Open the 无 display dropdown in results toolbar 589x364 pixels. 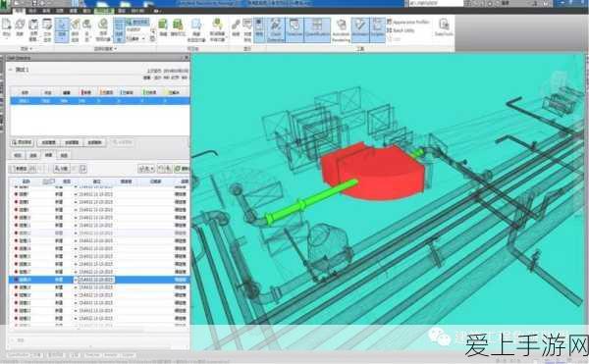(x=147, y=169)
